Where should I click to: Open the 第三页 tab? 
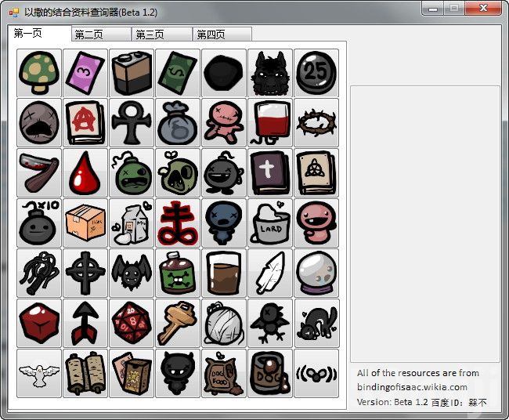pos(162,34)
